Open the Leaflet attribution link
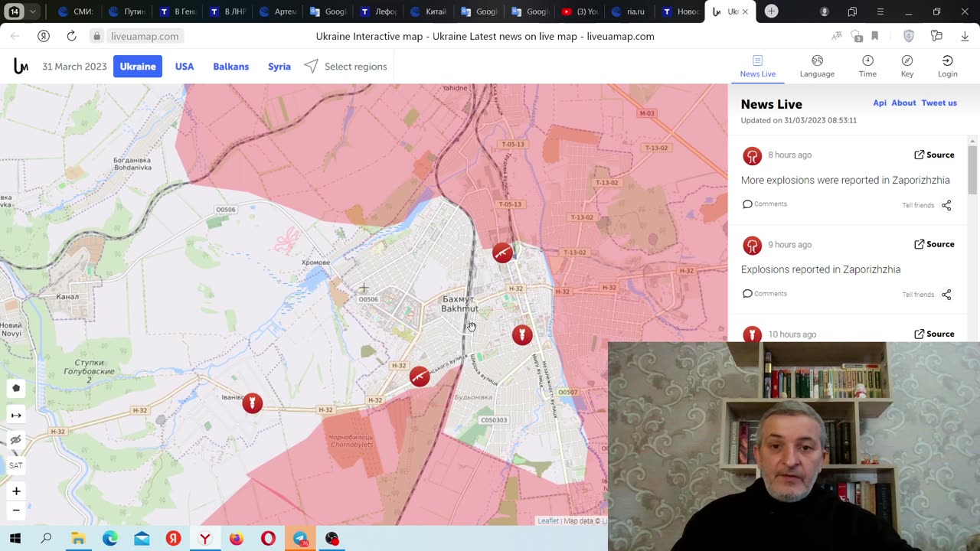Viewport: 980px width, 551px height. (x=548, y=521)
